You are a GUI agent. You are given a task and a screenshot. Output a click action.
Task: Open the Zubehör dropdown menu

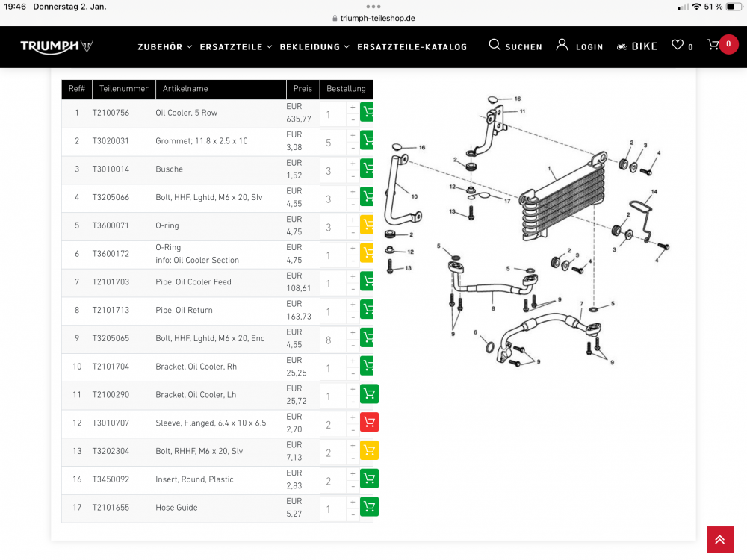(x=165, y=46)
